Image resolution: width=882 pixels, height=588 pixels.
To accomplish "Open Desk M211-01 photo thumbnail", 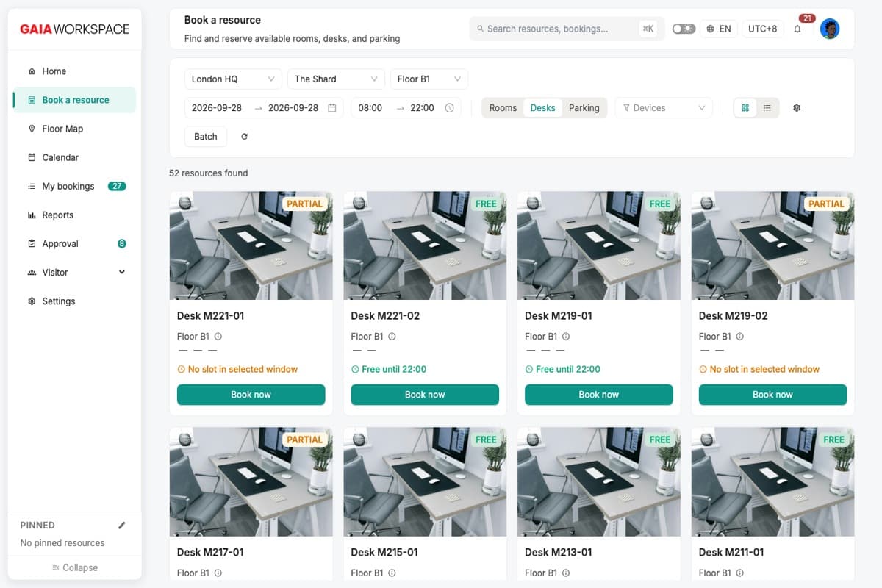I will (x=772, y=482).
